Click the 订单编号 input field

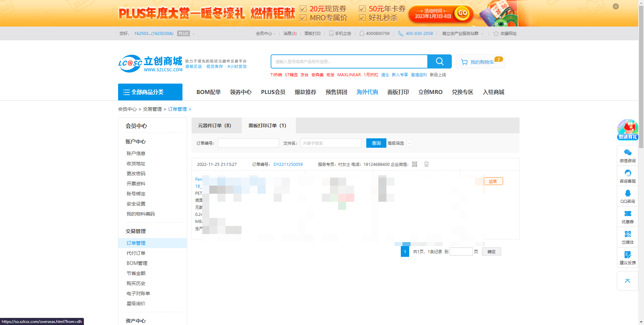point(248,143)
